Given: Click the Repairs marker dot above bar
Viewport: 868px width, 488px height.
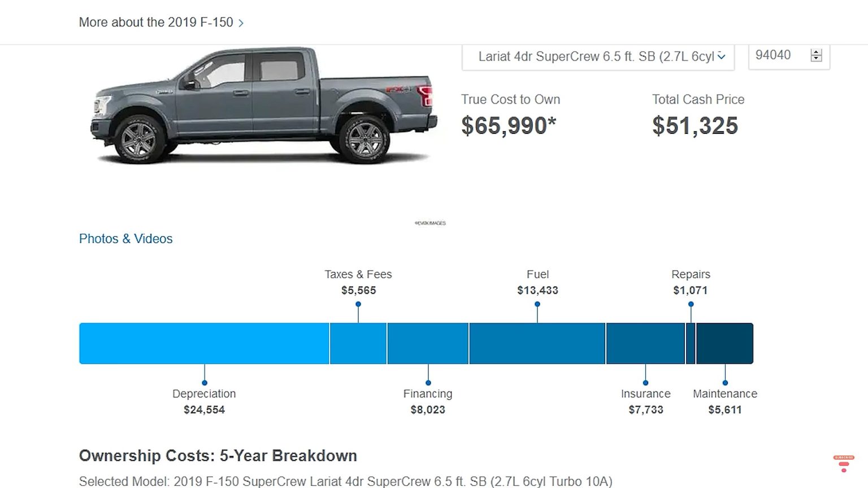Looking at the screenshot, I should coord(691,304).
